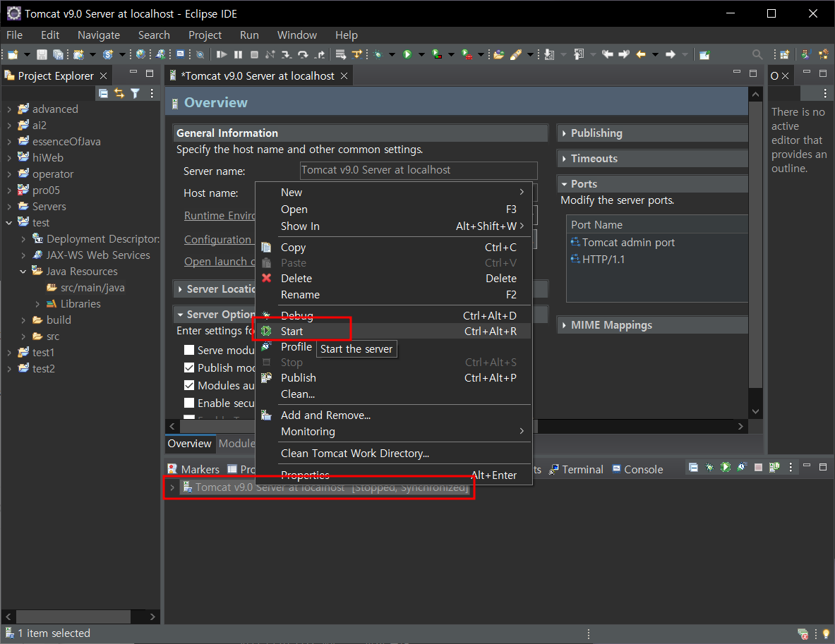
Task: Click the Search magnifier icon in the toolbar
Action: pos(757,54)
